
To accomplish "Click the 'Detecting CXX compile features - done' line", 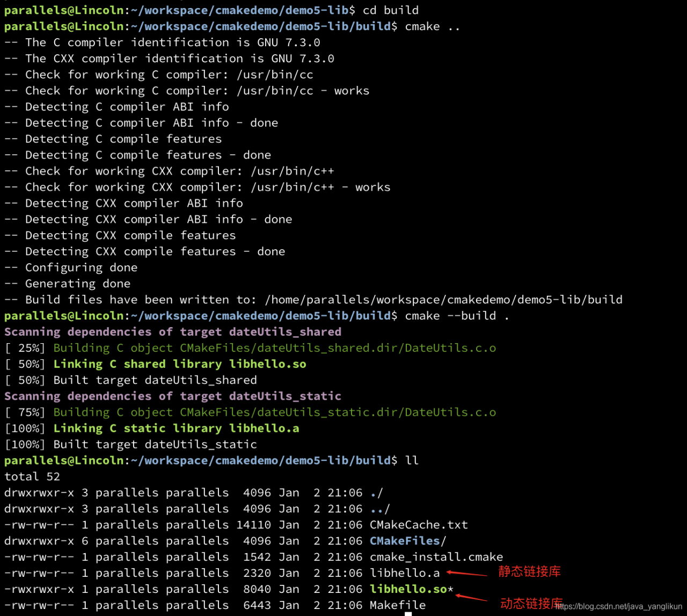I will pyautogui.click(x=145, y=252).
